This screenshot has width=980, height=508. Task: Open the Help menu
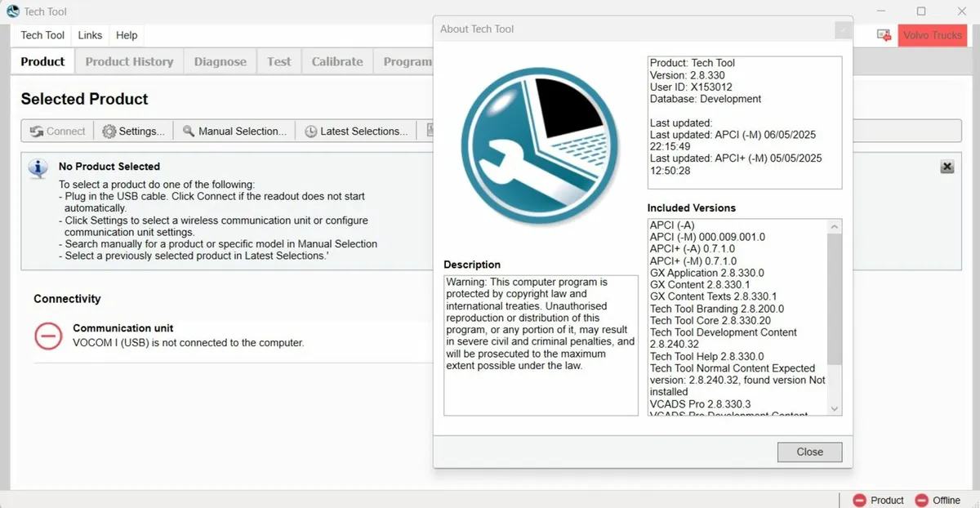127,35
